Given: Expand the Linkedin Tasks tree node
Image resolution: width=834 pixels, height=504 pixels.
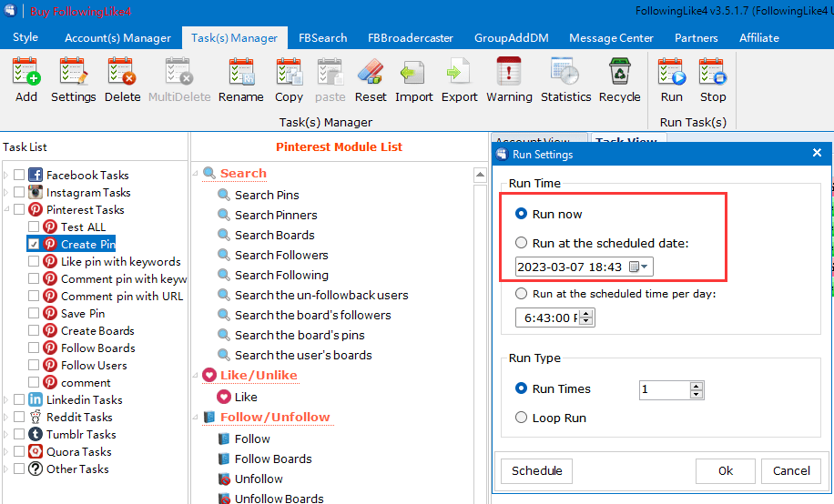Looking at the screenshot, I should (x=6, y=400).
